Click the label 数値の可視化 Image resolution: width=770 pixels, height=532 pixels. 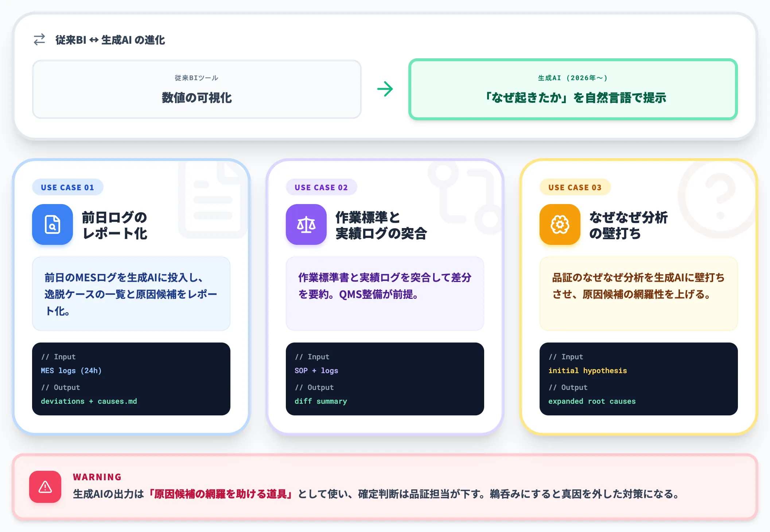[197, 98]
